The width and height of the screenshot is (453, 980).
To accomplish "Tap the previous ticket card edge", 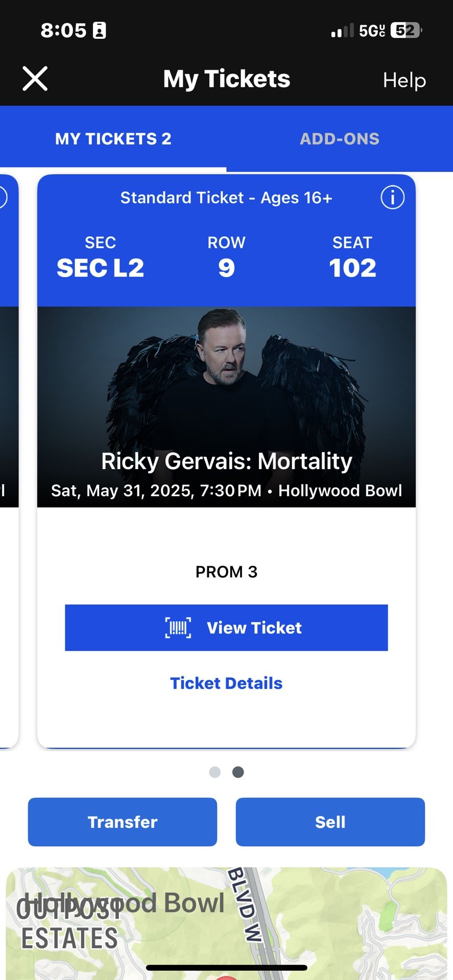I will click(8, 459).
